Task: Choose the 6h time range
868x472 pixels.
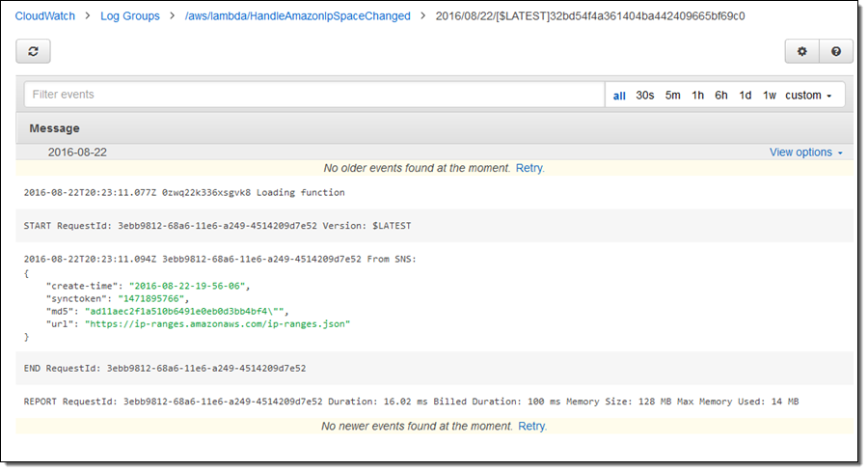Action: point(721,96)
